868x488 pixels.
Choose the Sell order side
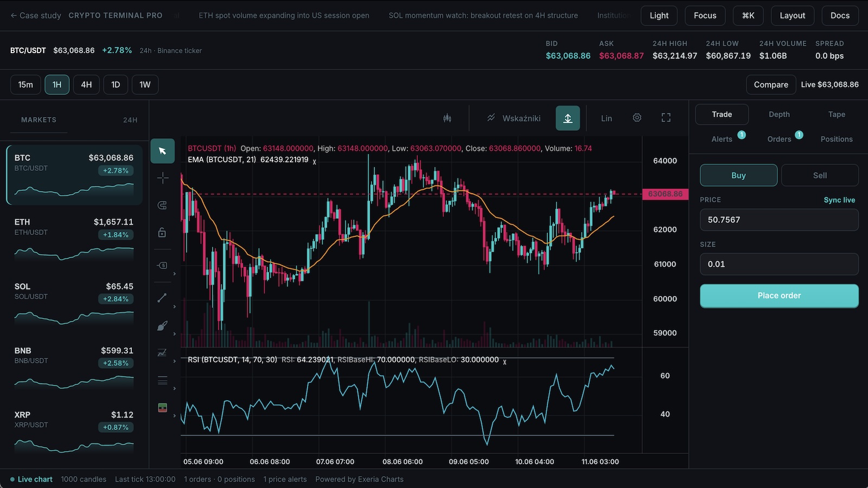[820, 176]
